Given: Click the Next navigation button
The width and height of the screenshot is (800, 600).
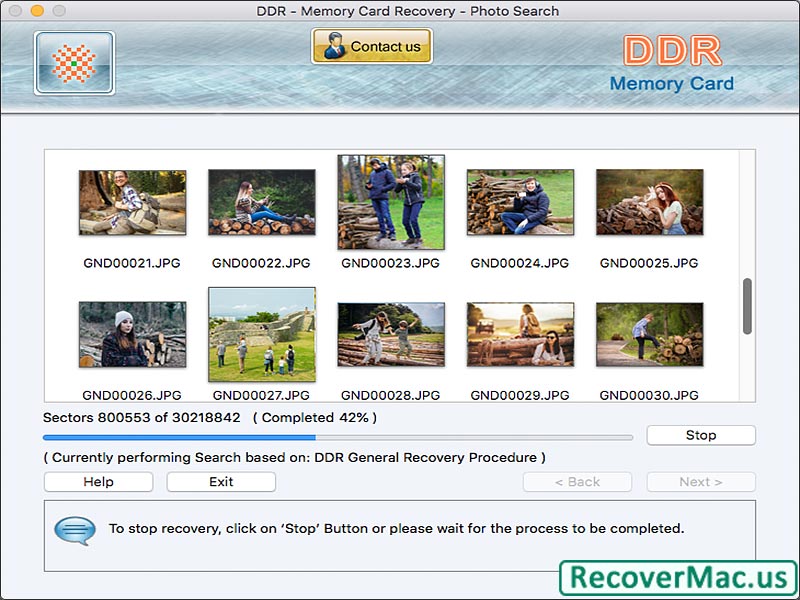Looking at the screenshot, I should click(701, 482).
